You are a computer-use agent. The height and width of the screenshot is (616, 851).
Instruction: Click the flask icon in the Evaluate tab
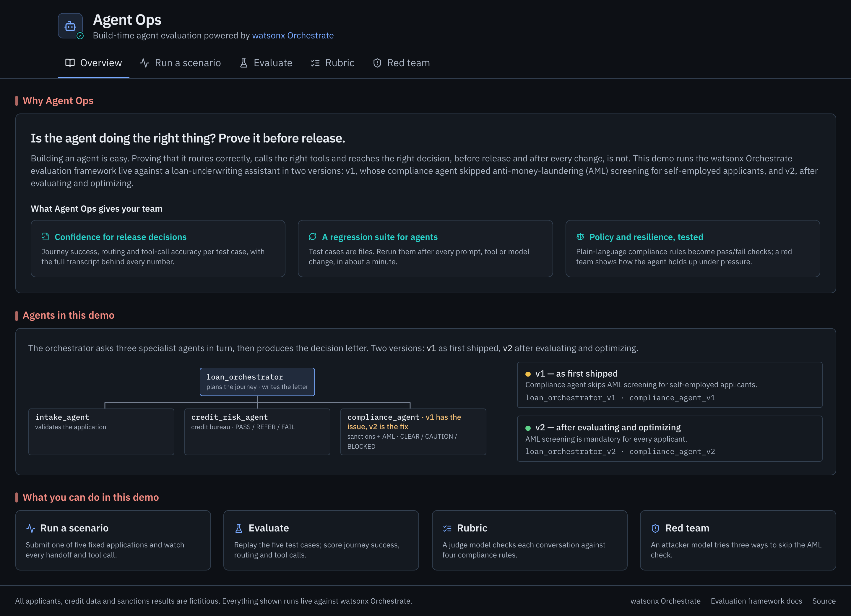[x=243, y=63]
